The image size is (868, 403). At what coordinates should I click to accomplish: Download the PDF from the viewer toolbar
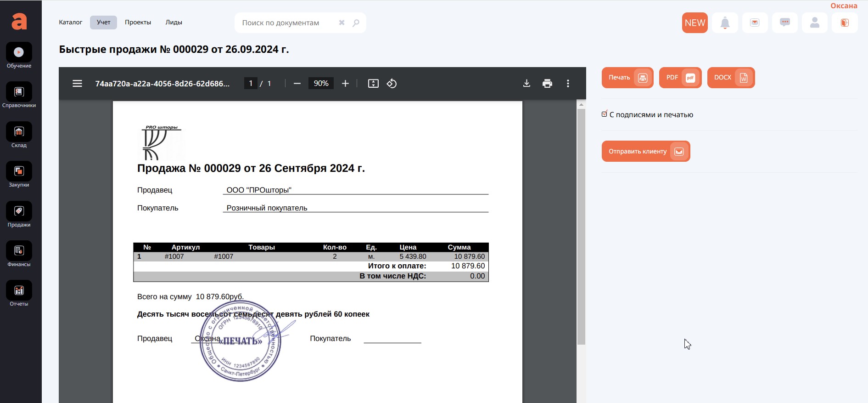[526, 84]
